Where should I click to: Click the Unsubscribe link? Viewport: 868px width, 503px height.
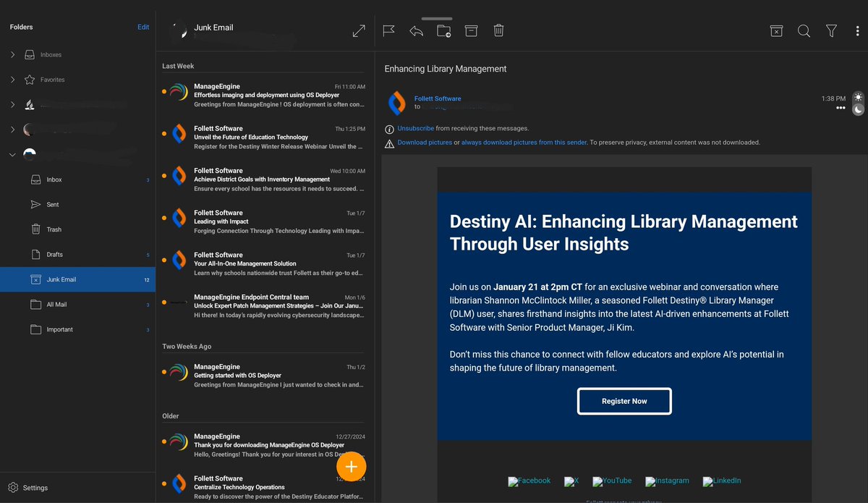tap(416, 128)
